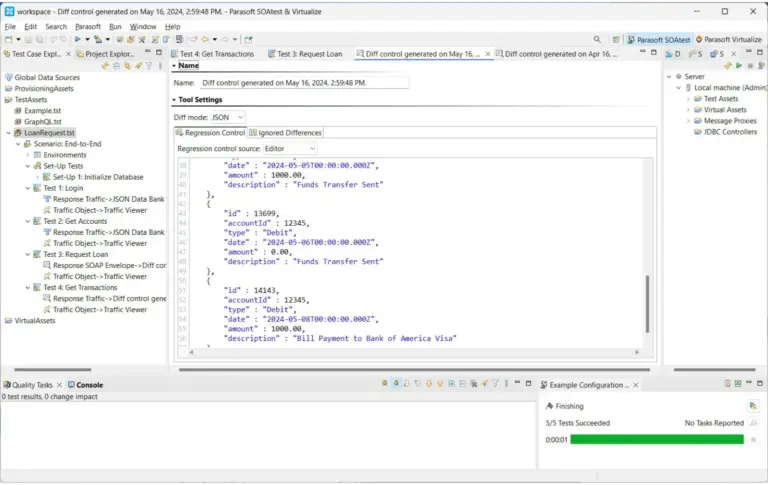Collapse the Tool Settings section
768x485 pixels.
[x=174, y=99]
